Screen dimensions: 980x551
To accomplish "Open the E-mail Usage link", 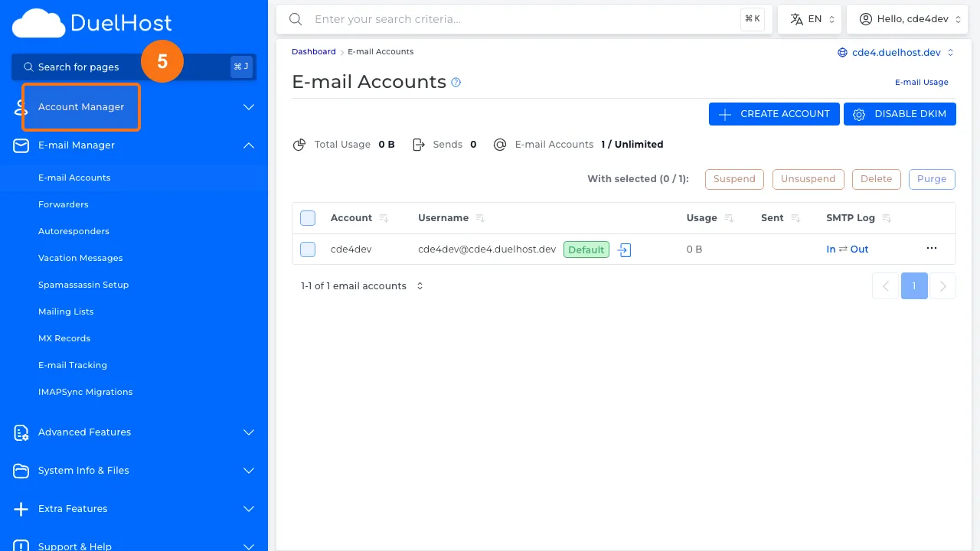I will pyautogui.click(x=921, y=82).
